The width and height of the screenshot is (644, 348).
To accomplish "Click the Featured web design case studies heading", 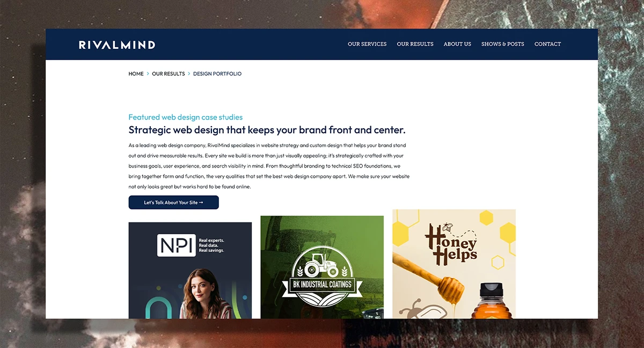I will 185,117.
